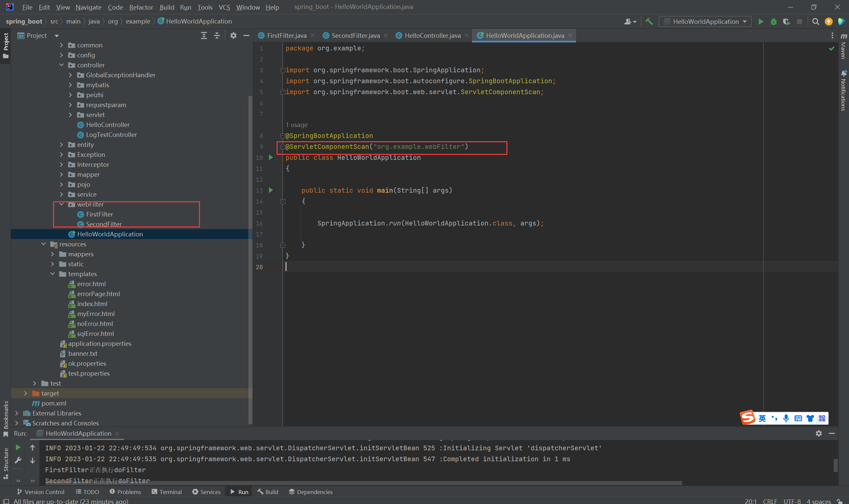849x504 pixels.
Task: Collapse the webFilter folder
Action: tap(61, 204)
